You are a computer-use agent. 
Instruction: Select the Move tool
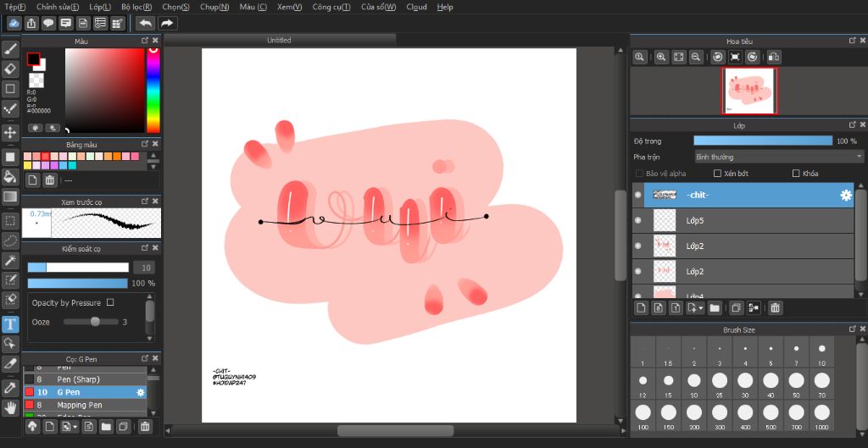10,132
